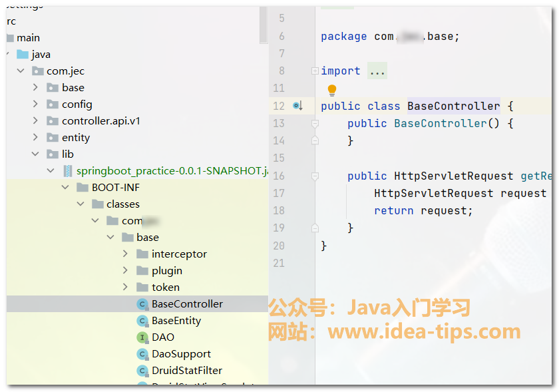The height and width of the screenshot is (392, 559).
Task: Click the DruidStatFilter class icon
Action: coord(142,370)
